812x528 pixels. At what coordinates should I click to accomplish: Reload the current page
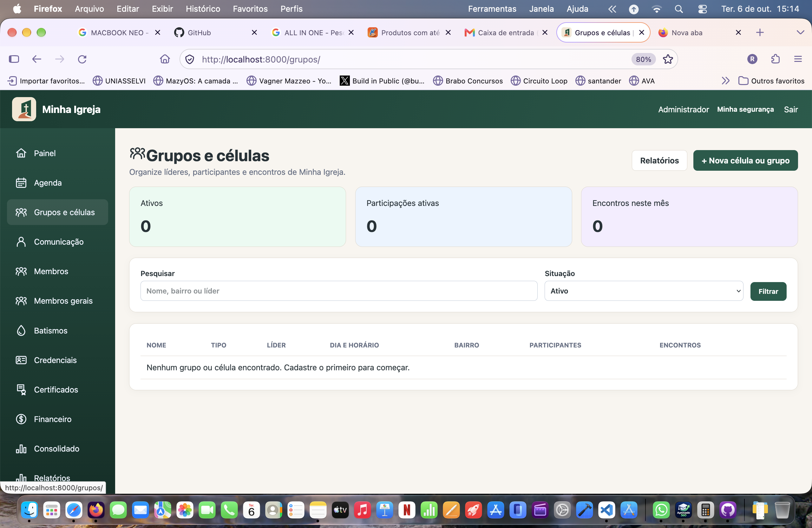(82, 59)
